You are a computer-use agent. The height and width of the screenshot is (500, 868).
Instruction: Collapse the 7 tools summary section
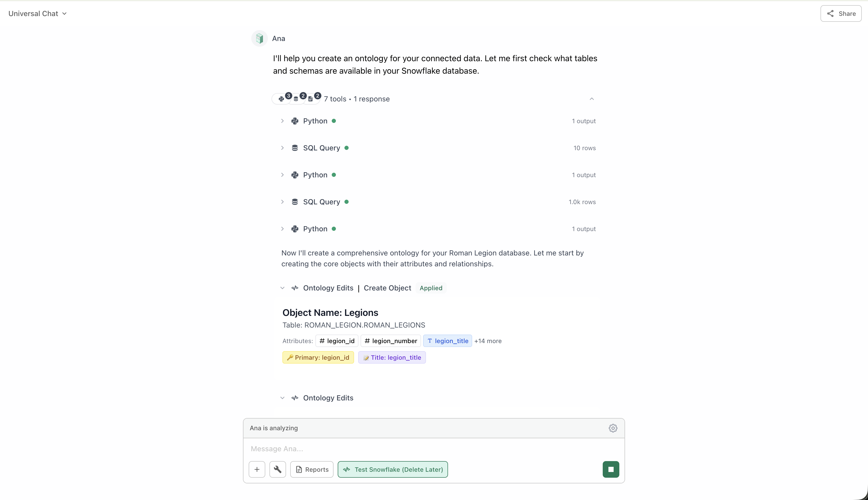[592, 99]
